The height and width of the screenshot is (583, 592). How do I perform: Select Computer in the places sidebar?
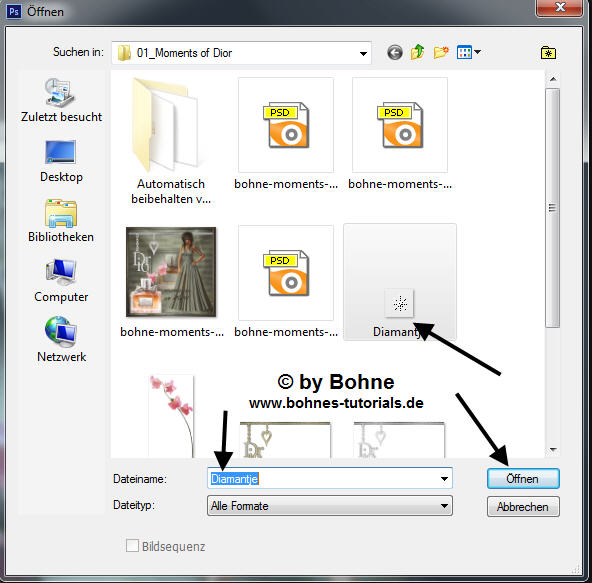pyautogui.click(x=61, y=281)
